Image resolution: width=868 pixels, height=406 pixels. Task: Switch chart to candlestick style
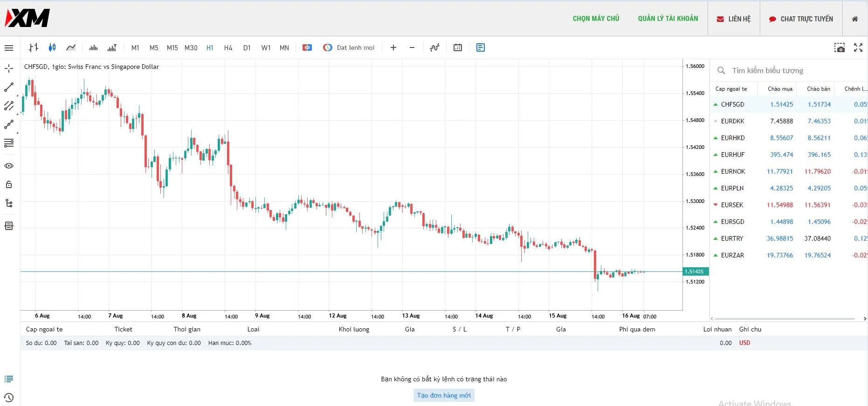52,47
